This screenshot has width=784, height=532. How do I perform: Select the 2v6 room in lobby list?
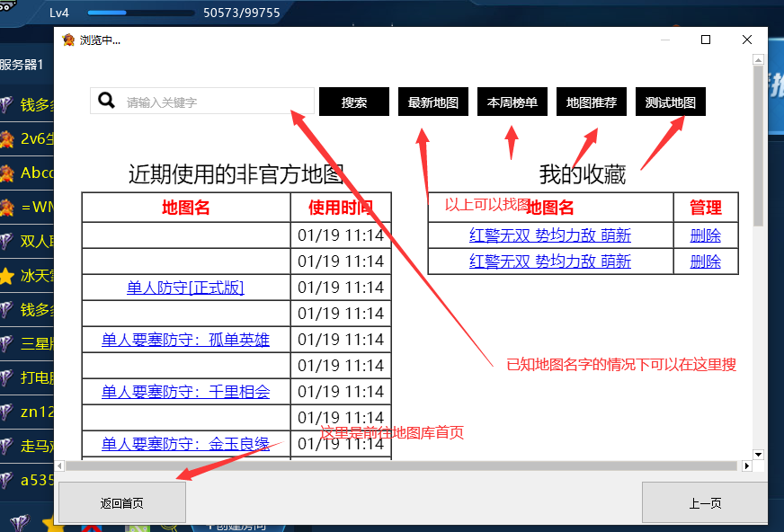pos(27,138)
